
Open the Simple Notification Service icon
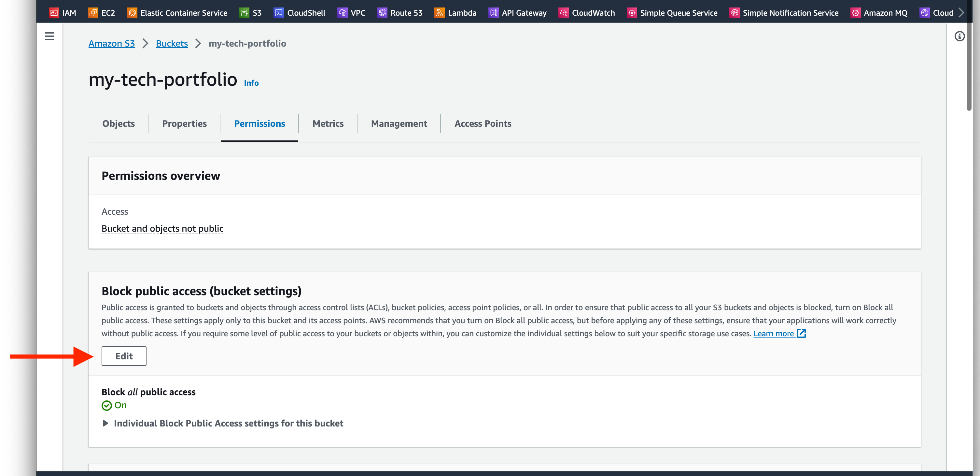pyautogui.click(x=735, y=13)
